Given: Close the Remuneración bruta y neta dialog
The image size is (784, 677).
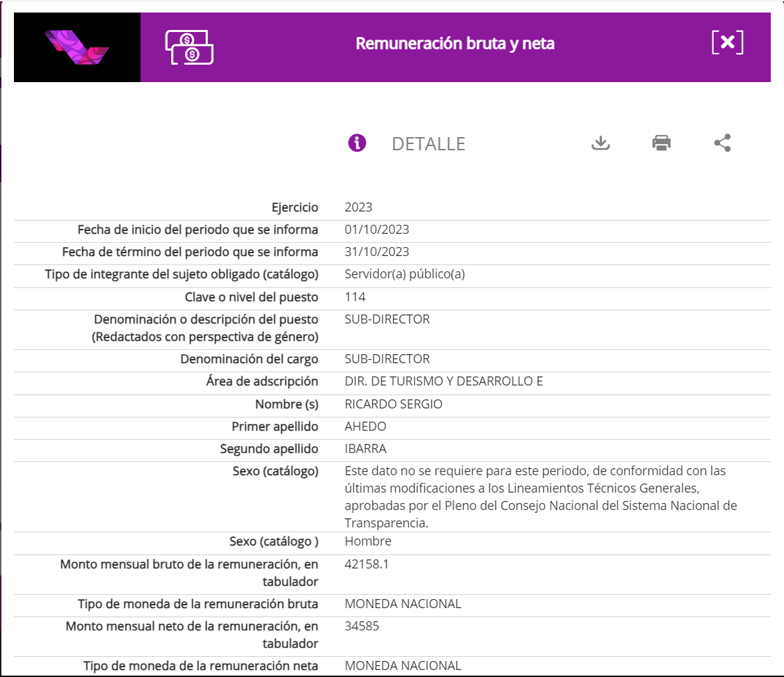Looking at the screenshot, I should coord(727,42).
